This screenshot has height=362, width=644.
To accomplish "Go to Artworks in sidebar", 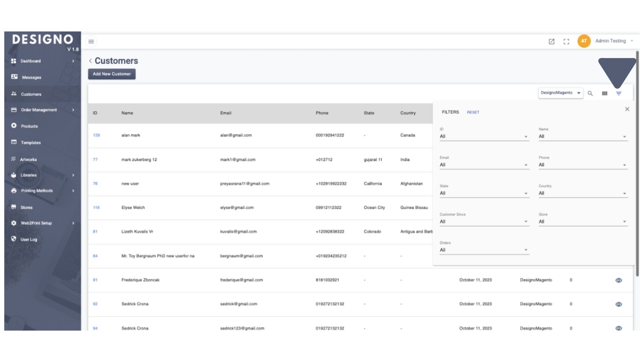I will click(29, 160).
